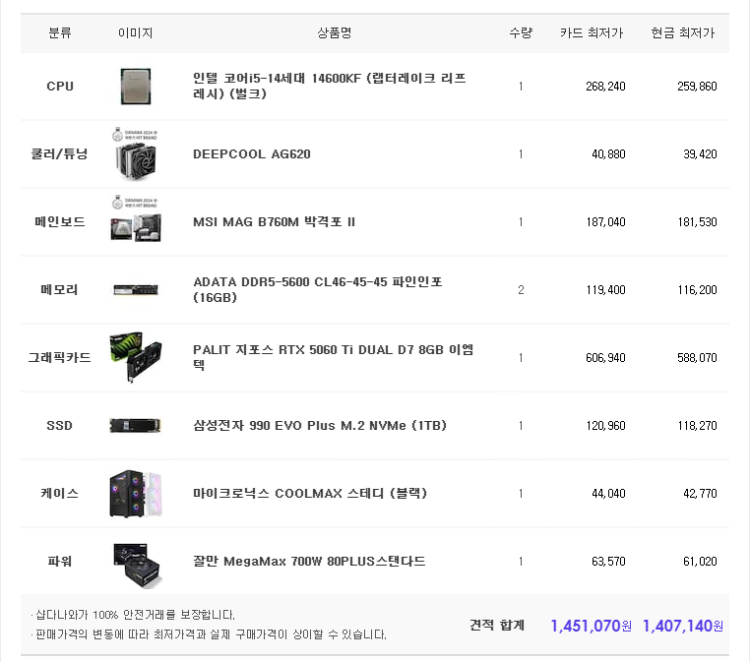Open the 마이크로닉스 COOLMAX 스테디 (블랙) link
This screenshot has width=750, height=662.
click(309, 493)
